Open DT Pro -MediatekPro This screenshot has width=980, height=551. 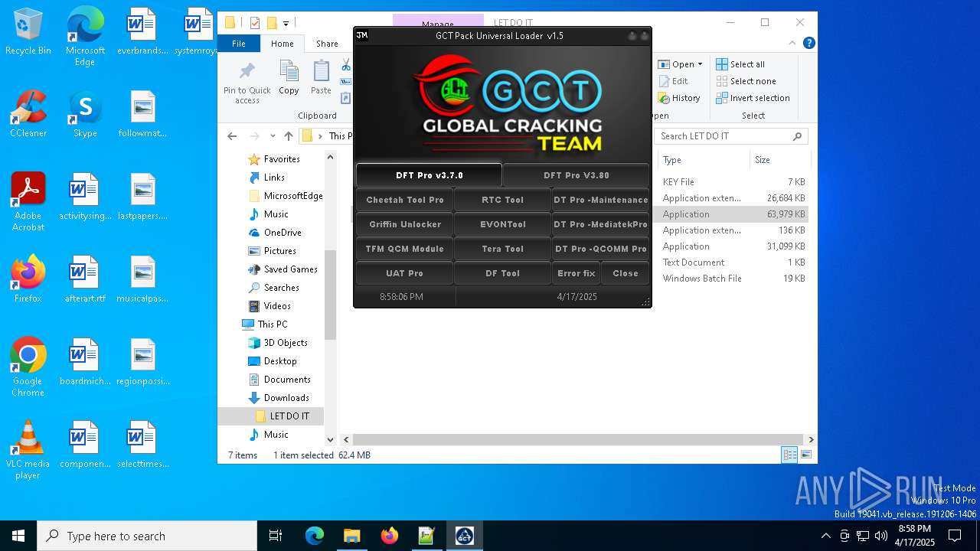pyautogui.click(x=600, y=224)
